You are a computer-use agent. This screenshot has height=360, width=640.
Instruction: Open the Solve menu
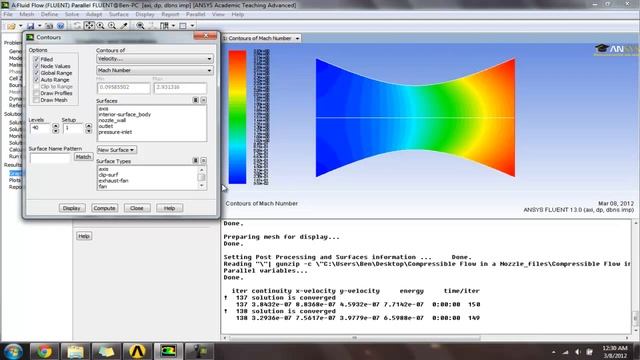coord(72,14)
